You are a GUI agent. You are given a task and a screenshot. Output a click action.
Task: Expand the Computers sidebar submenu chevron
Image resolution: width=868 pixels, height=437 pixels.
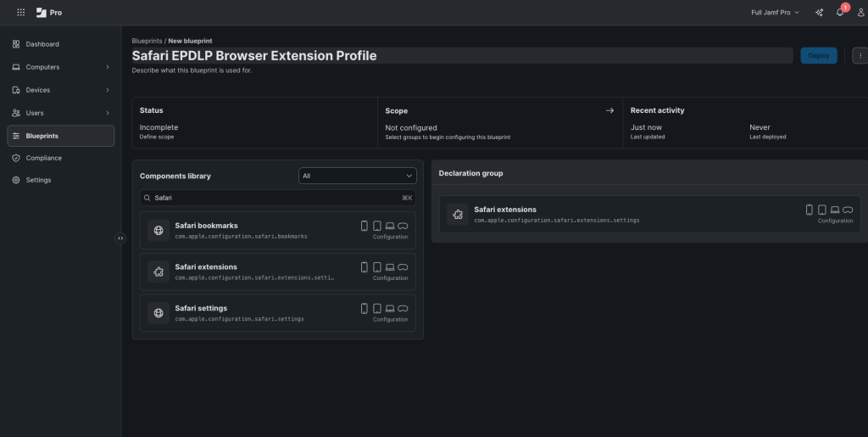(108, 67)
